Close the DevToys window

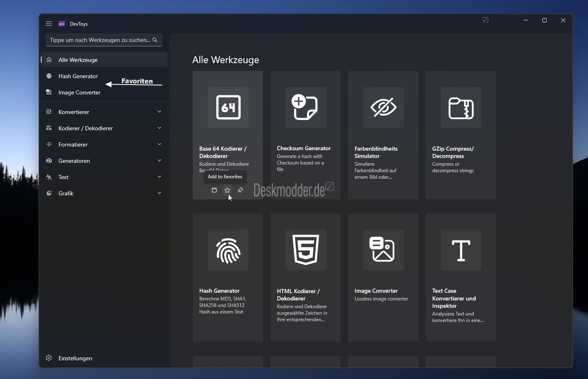(x=563, y=20)
